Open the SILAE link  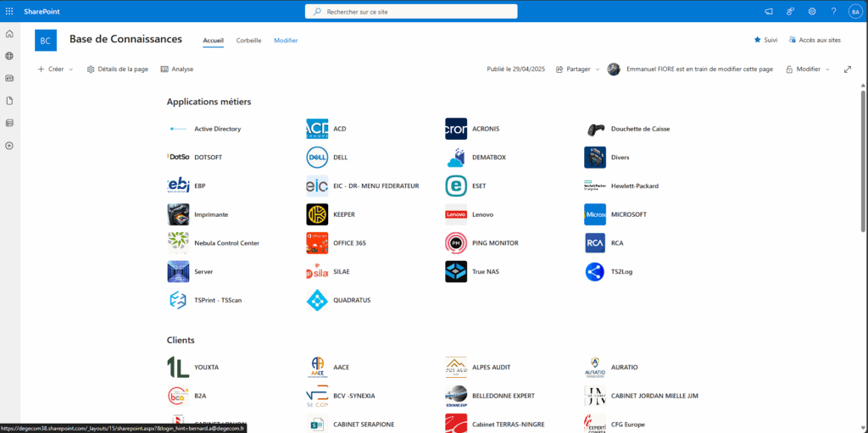coord(342,272)
